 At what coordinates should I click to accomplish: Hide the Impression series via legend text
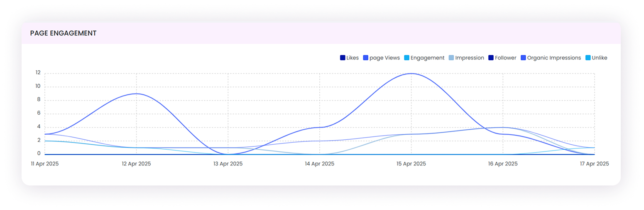[469, 58]
